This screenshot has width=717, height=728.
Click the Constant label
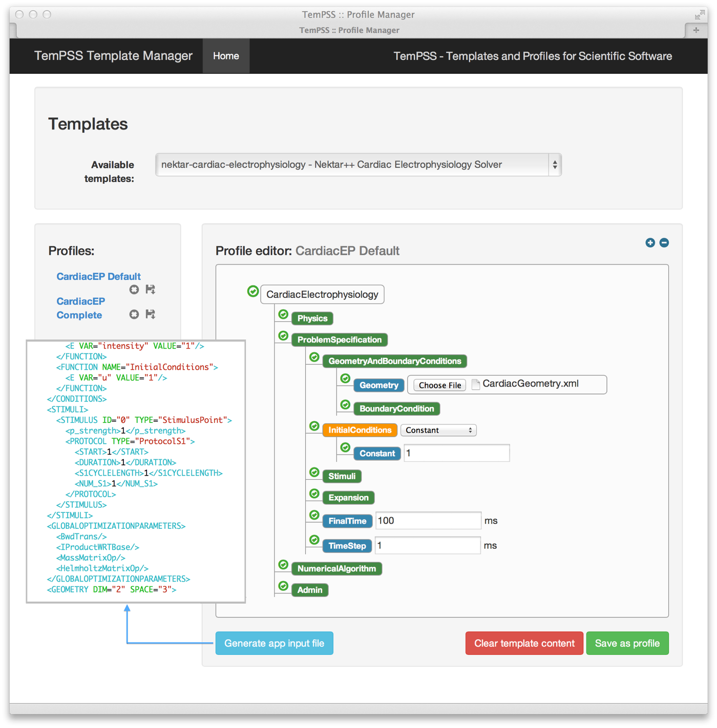(377, 454)
